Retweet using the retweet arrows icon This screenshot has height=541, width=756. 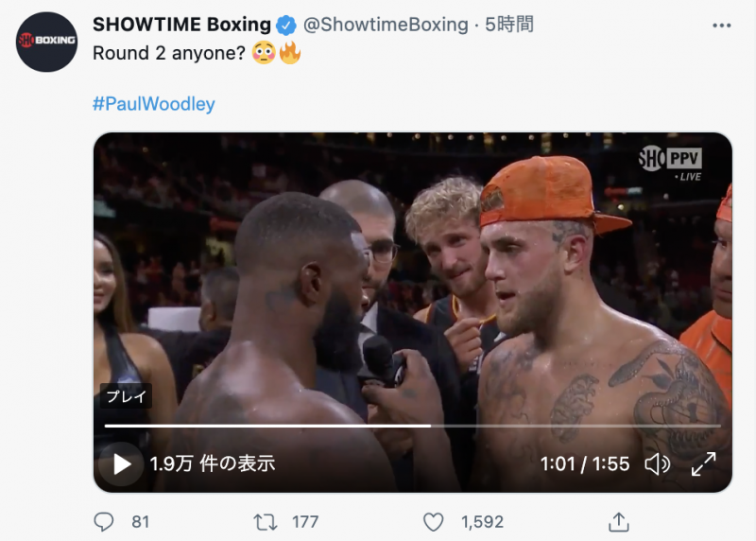click(x=266, y=522)
